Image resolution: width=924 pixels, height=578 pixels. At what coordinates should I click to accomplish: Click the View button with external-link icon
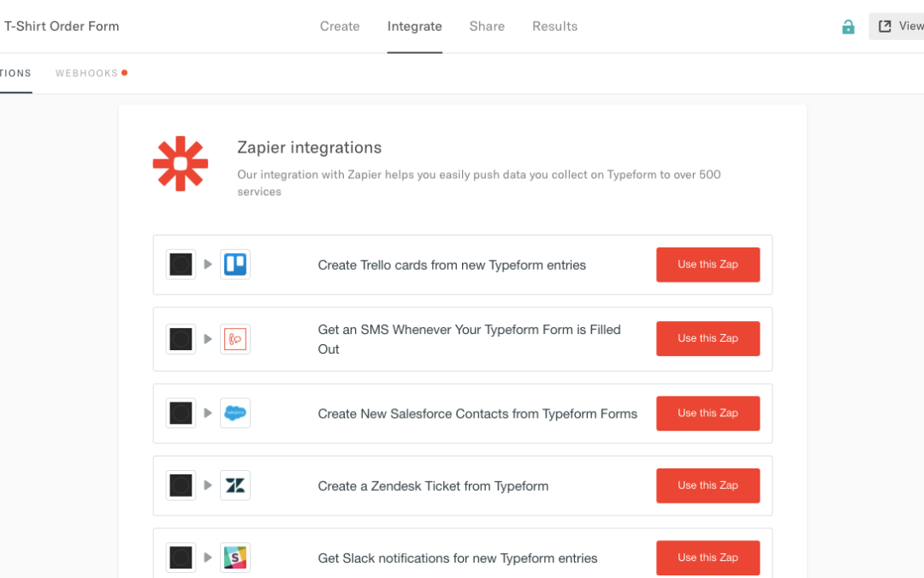tap(897, 26)
